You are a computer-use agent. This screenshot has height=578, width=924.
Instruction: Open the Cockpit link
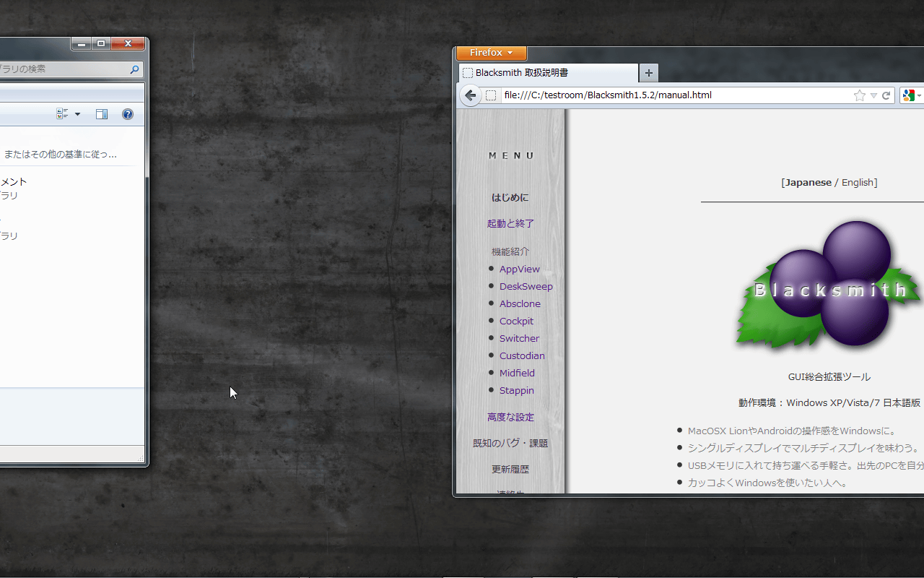[517, 321]
